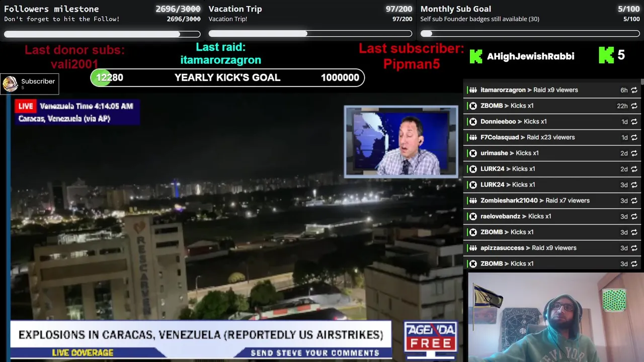This screenshot has height=362, width=644.
Task: Click the Zombieshark21040 username
Action: (x=509, y=201)
